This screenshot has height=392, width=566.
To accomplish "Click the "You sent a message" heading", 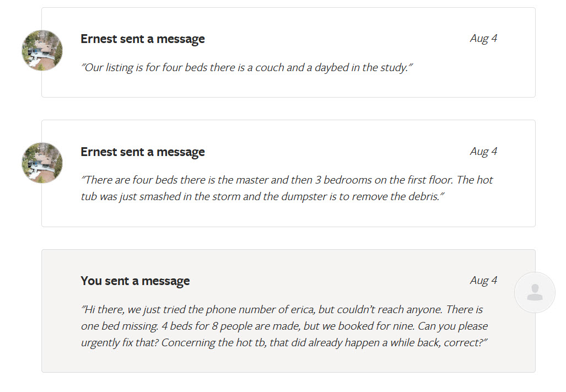I will click(x=135, y=281).
